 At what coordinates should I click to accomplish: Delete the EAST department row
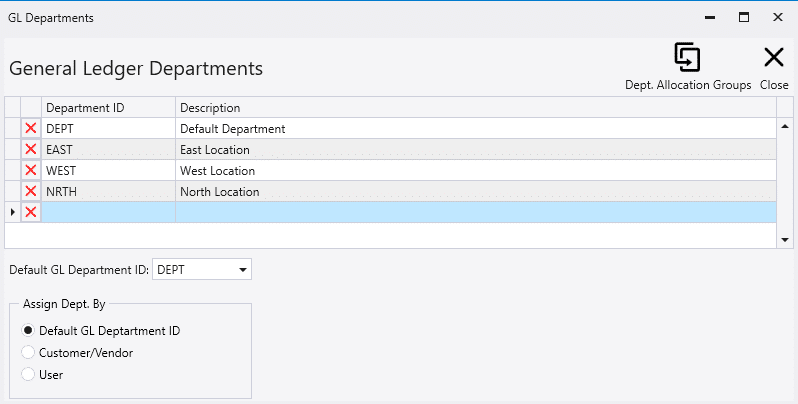[31, 149]
